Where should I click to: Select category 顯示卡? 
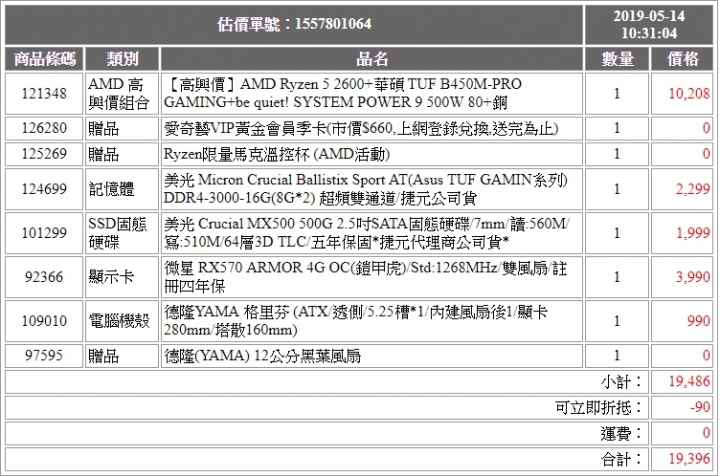pyautogui.click(x=111, y=277)
